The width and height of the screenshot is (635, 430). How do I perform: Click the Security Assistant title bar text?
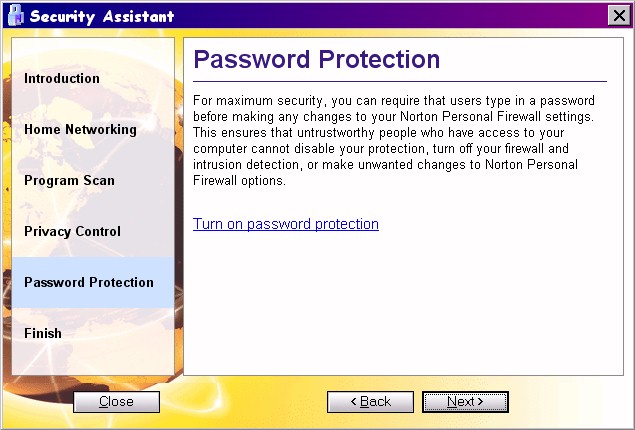coord(102,16)
